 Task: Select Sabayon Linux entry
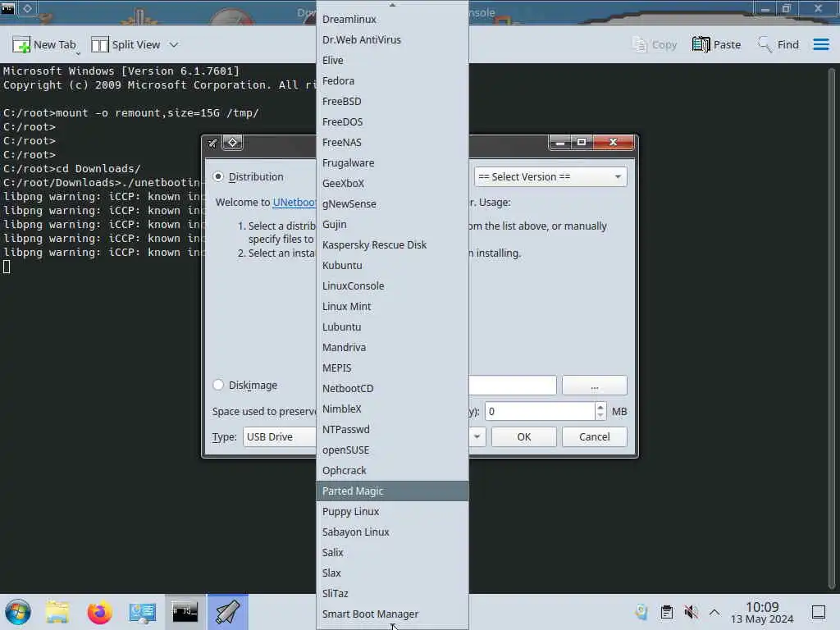[x=392, y=532]
